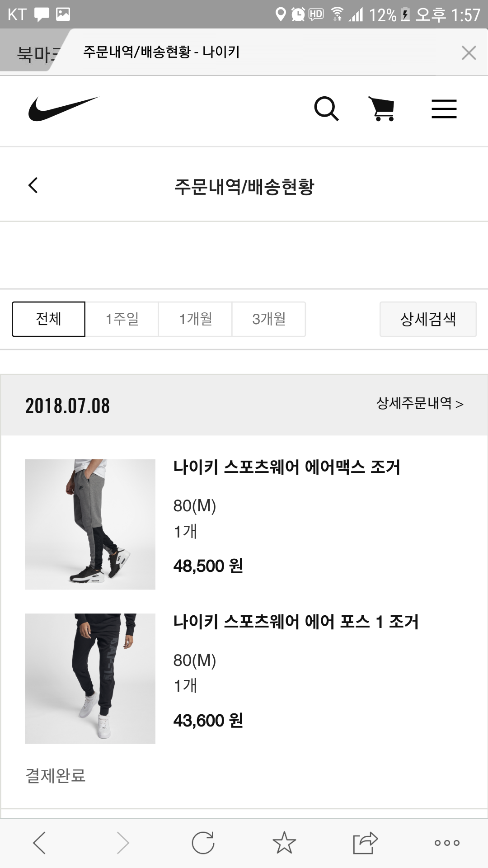
Task: Tap the share icon in the bottom bar
Action: pyautogui.click(x=365, y=843)
